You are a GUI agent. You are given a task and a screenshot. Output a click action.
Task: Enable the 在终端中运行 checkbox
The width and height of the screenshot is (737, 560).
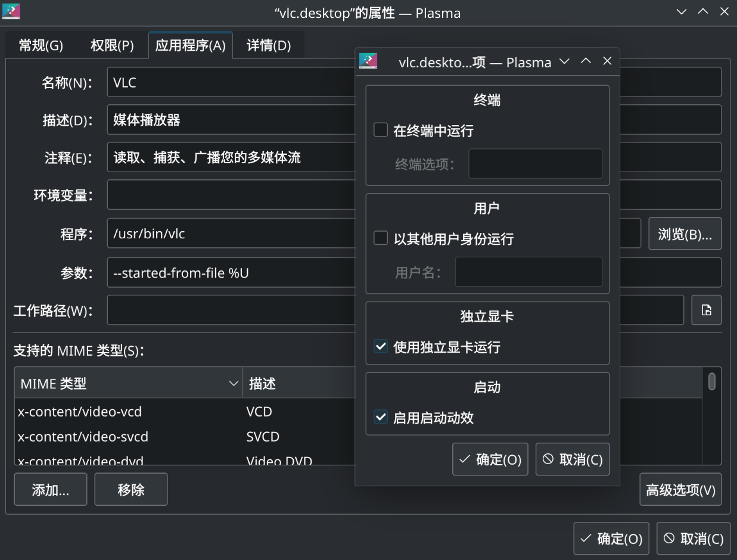[381, 130]
